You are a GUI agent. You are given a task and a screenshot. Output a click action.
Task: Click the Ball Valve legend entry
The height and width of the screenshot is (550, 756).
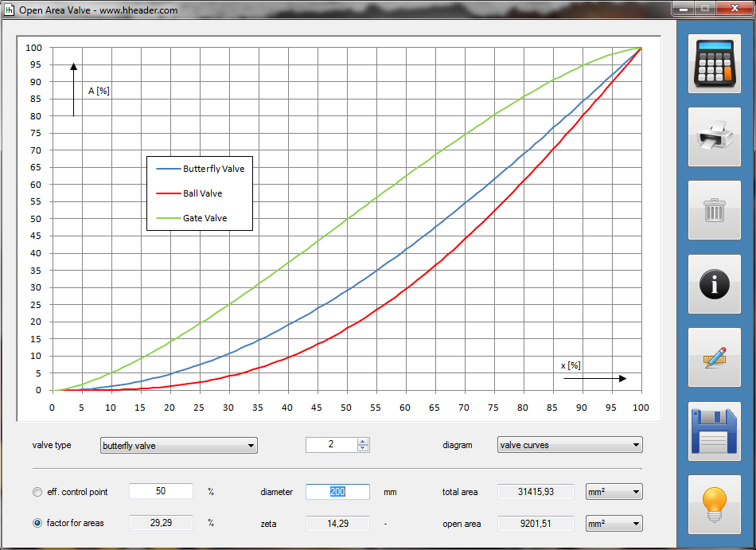pyautogui.click(x=189, y=193)
